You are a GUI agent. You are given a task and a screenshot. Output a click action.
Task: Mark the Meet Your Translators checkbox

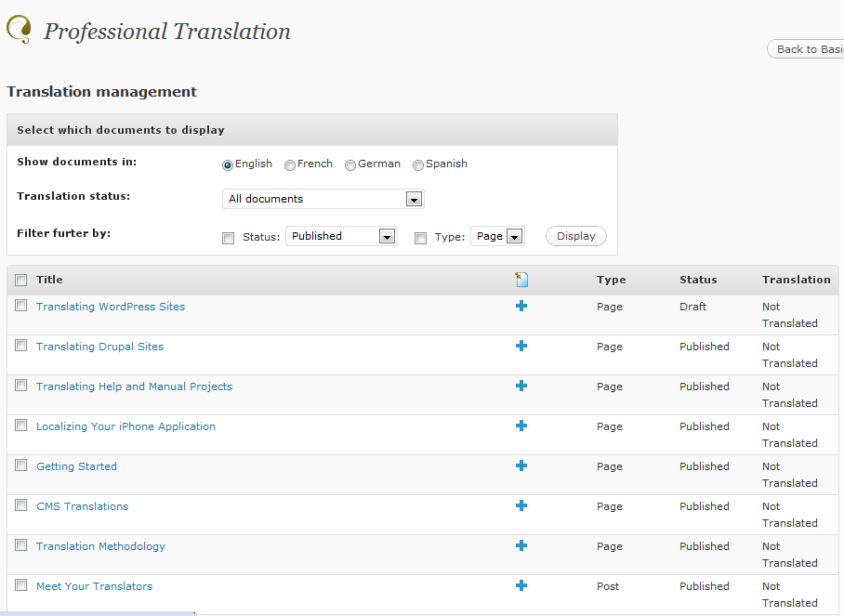[x=21, y=584]
